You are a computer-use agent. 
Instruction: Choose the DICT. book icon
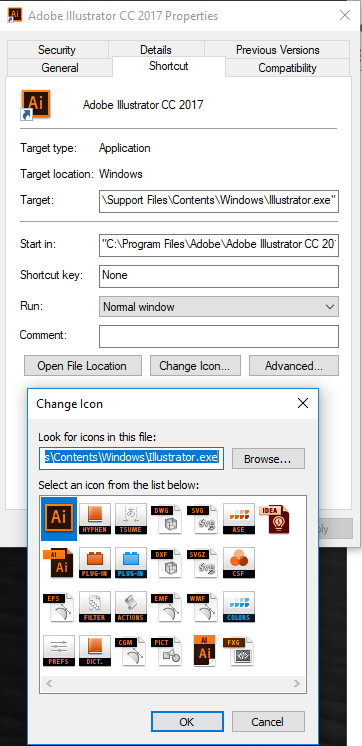click(x=95, y=650)
